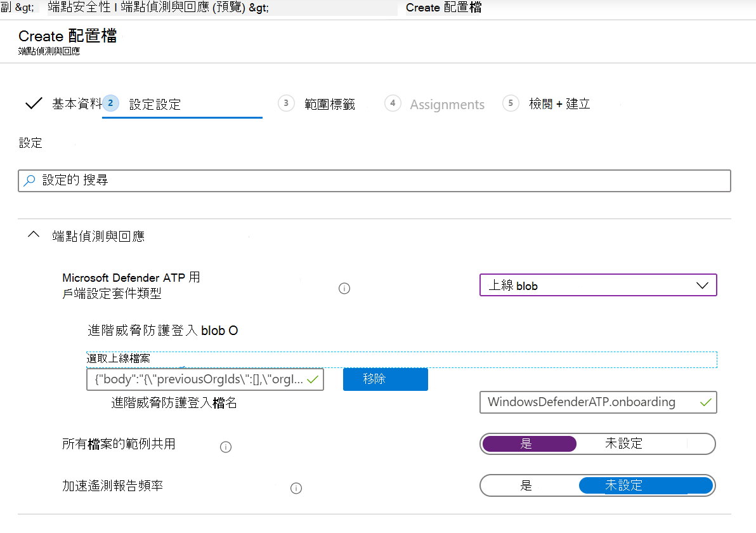This screenshot has height=533, width=756.
Task: Set 加速遙測報告頻率 to 是
Action: (526, 485)
